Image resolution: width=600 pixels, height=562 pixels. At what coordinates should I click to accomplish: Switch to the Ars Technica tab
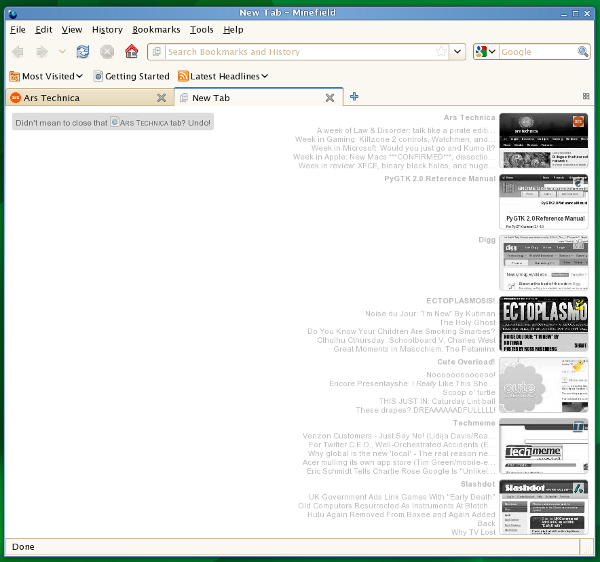point(90,98)
